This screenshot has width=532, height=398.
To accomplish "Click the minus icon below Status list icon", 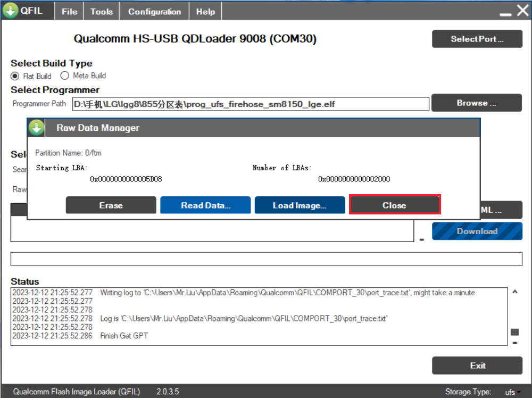I will click(514, 343).
